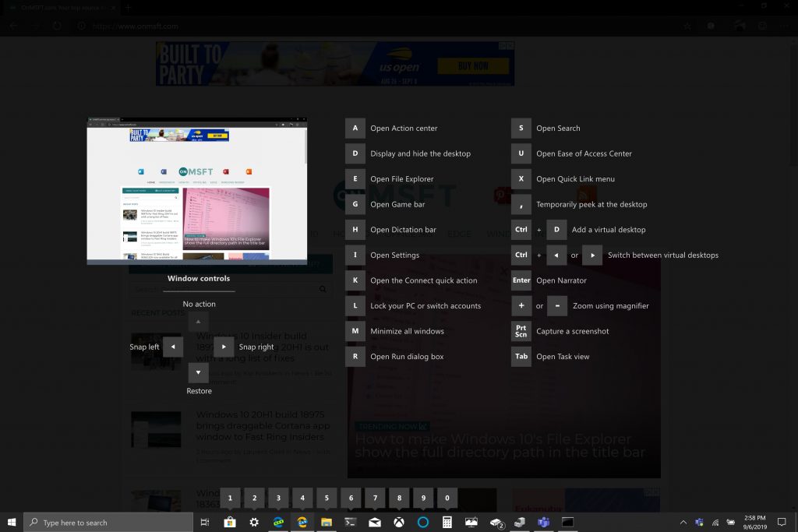Open the Xbox app on the taskbar

[399, 523]
